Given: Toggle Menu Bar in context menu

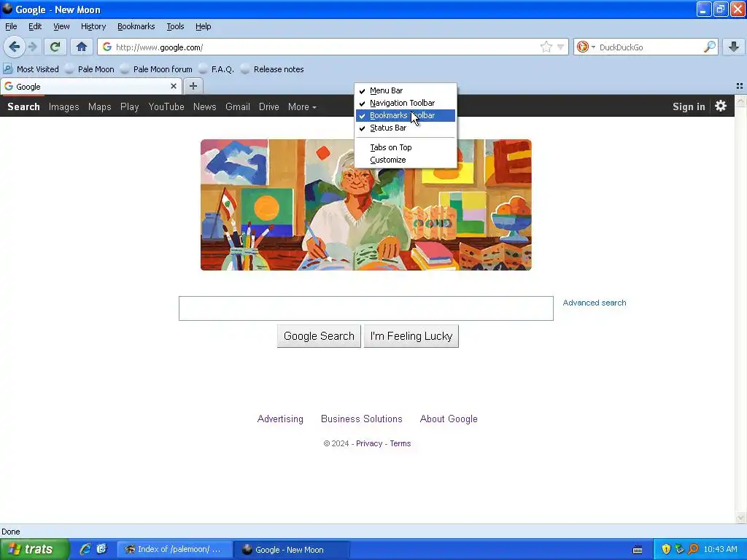Looking at the screenshot, I should 406,90.
